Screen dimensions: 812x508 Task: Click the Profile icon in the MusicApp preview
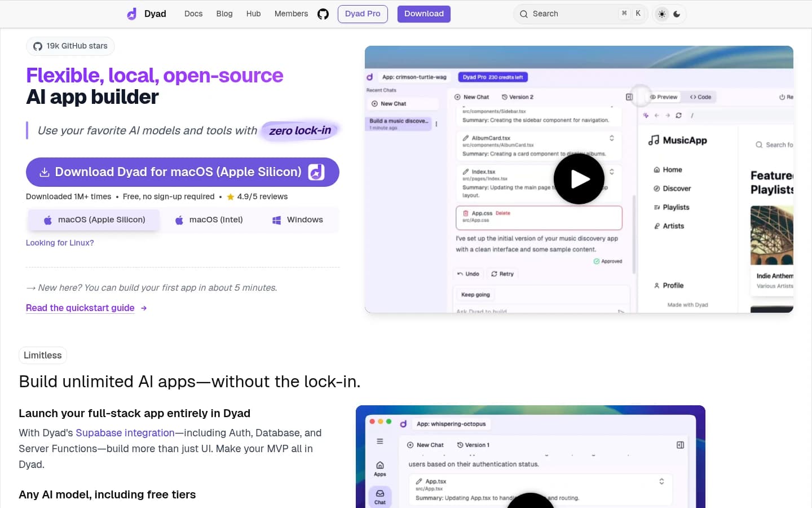[657, 286]
